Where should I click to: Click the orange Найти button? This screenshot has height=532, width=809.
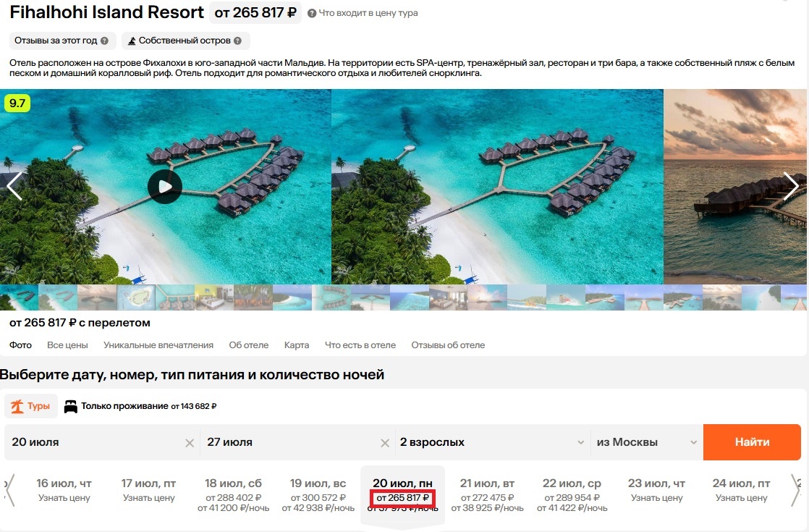[752, 442]
